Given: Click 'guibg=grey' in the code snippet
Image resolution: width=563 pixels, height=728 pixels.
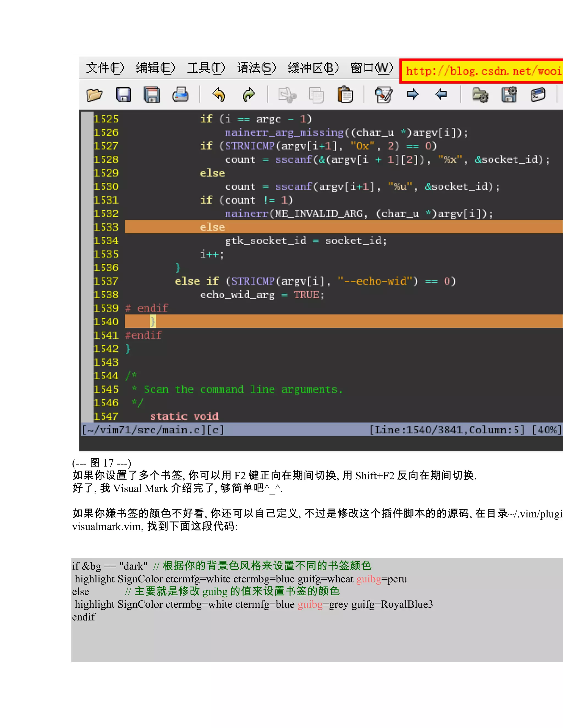Looking at the screenshot, I should click(x=323, y=604).
